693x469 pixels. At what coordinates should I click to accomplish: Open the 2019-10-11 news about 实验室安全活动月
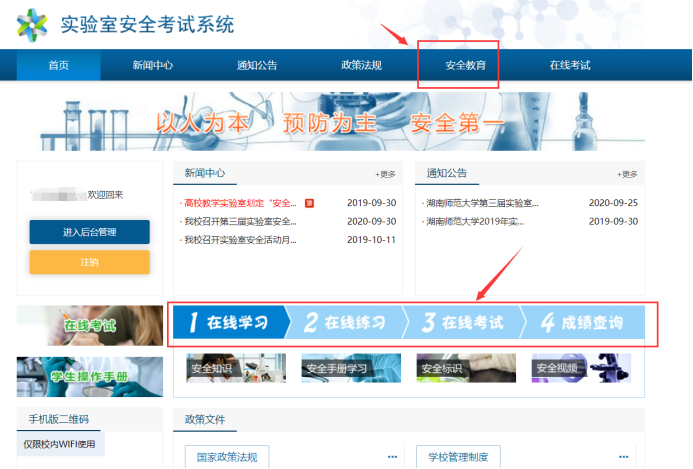[x=240, y=240]
